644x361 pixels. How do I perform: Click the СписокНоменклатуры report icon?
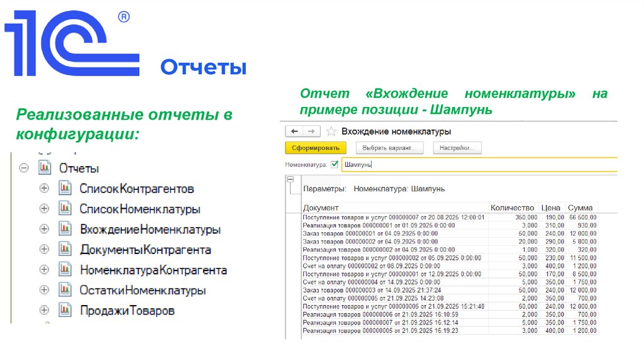(x=65, y=208)
